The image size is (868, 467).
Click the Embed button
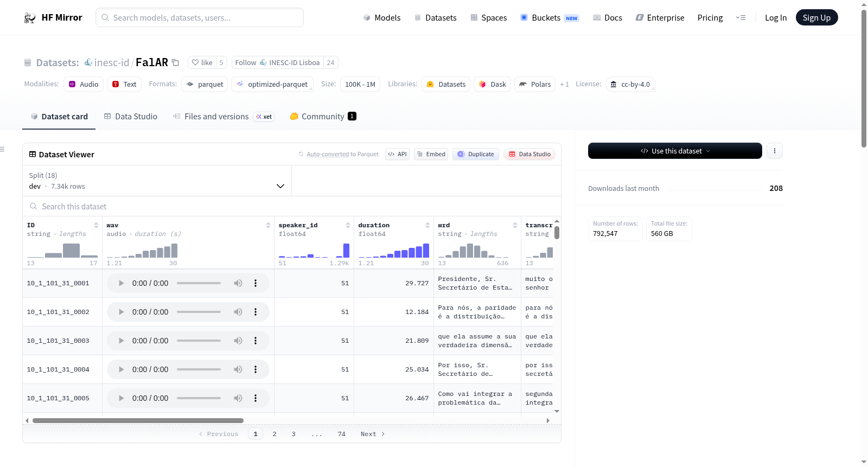[x=431, y=154]
